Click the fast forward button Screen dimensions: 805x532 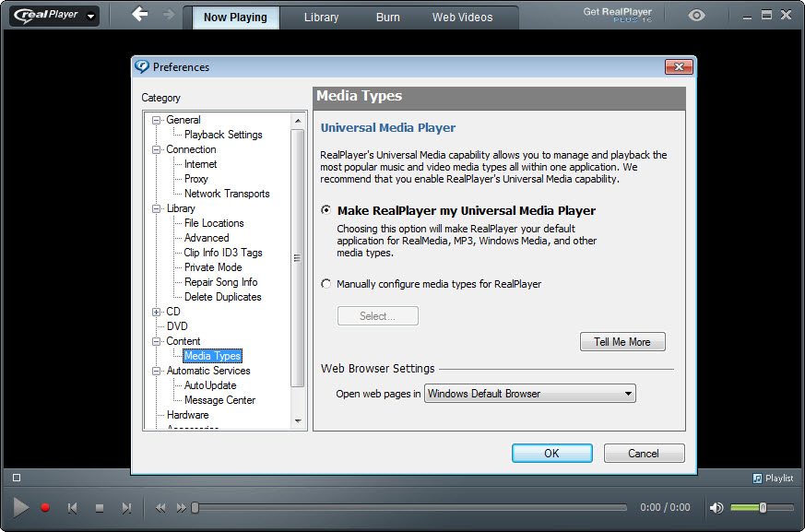click(x=181, y=508)
